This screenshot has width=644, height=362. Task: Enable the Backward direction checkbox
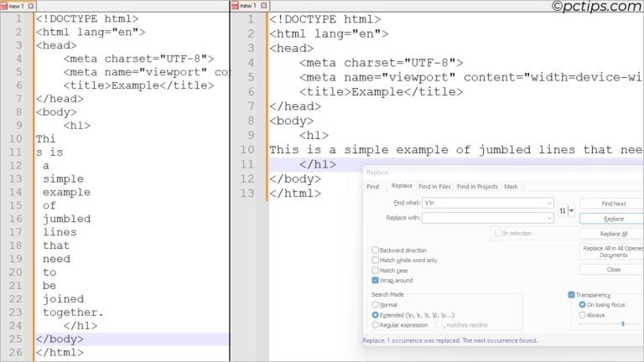tap(375, 250)
